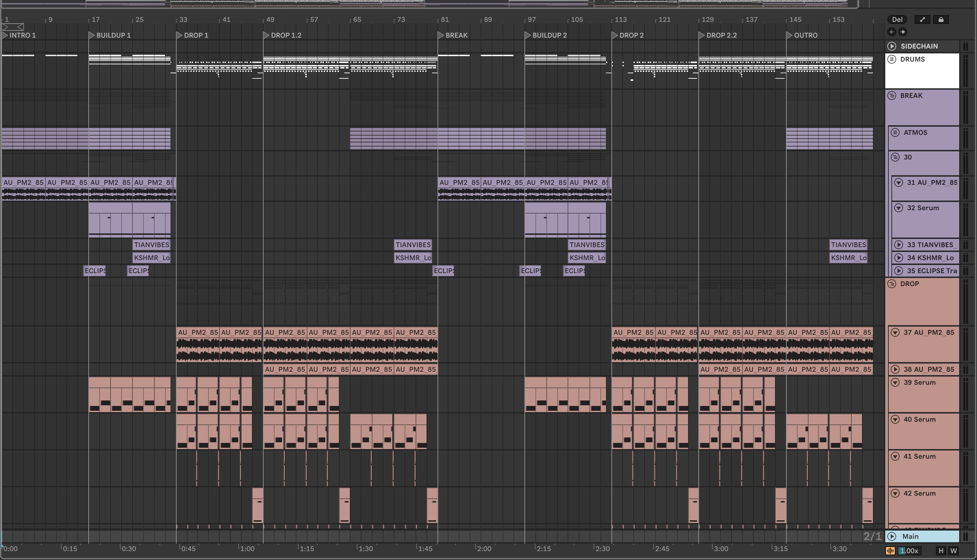Viewport: 977px width, 560px height.
Task: Jump to previous locator arrow
Action: tap(892, 32)
